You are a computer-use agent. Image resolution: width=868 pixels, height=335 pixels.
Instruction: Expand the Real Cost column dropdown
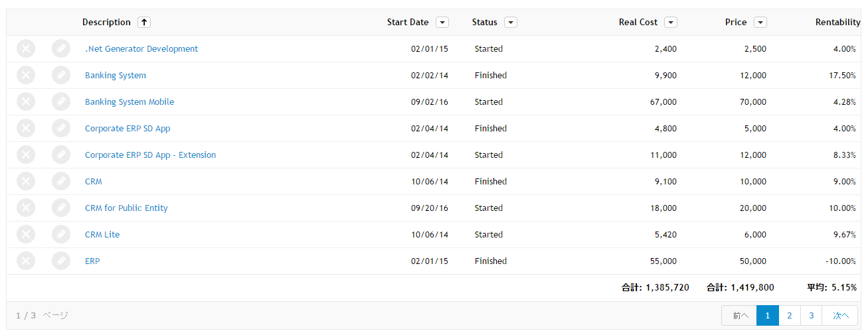click(x=671, y=23)
